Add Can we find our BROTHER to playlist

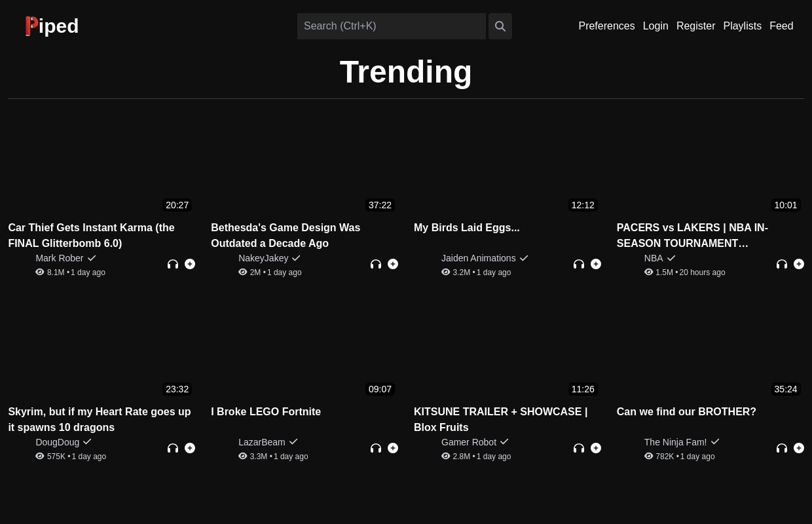coord(799,448)
